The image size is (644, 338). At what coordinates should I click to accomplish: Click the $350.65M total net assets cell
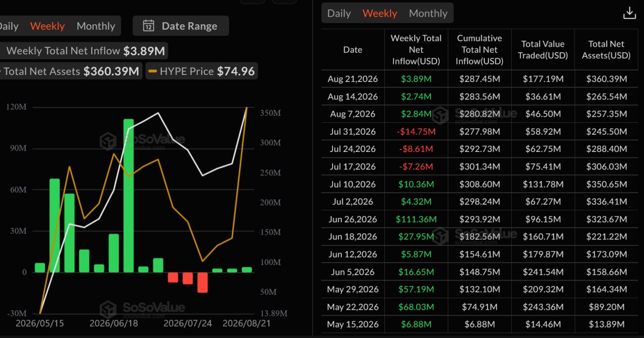(x=606, y=184)
